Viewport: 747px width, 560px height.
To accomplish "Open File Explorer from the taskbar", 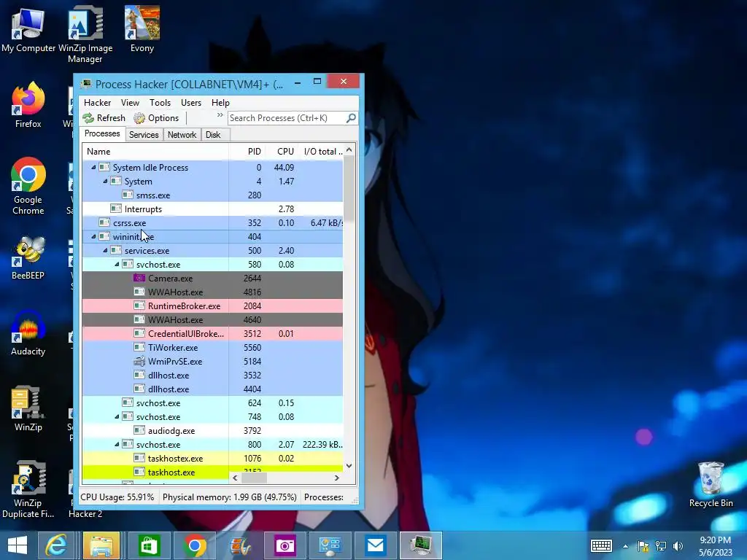I will tap(101, 545).
